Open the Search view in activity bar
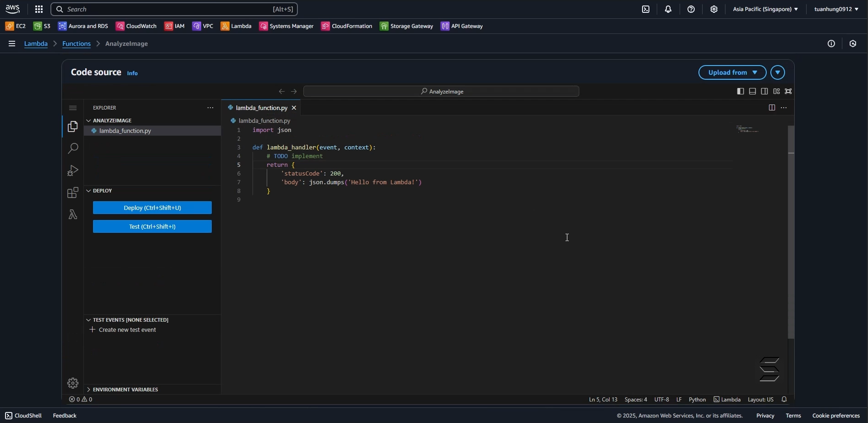868x423 pixels. point(73,148)
